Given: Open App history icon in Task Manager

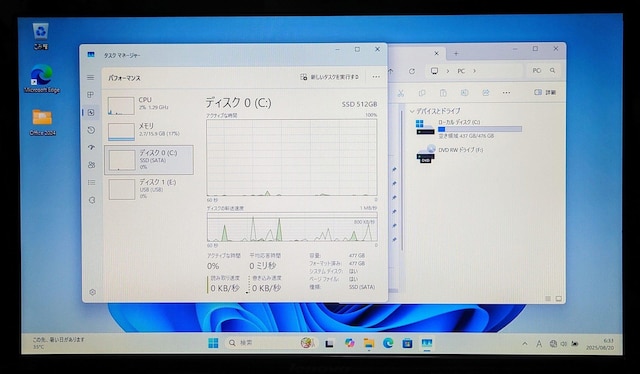Looking at the screenshot, I should pyautogui.click(x=91, y=130).
